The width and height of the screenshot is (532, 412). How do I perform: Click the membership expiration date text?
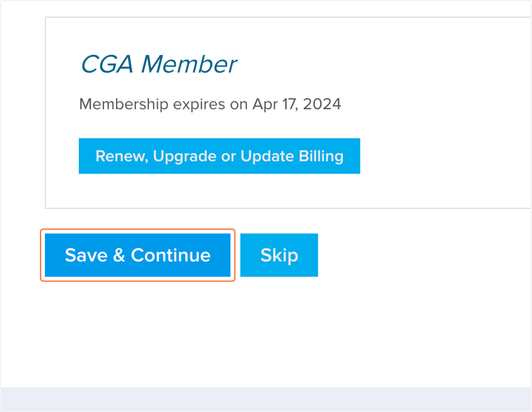click(x=210, y=104)
